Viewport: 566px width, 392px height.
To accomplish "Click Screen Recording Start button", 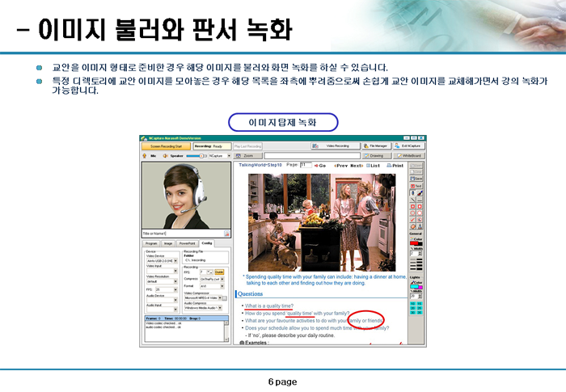I will click(x=166, y=146).
